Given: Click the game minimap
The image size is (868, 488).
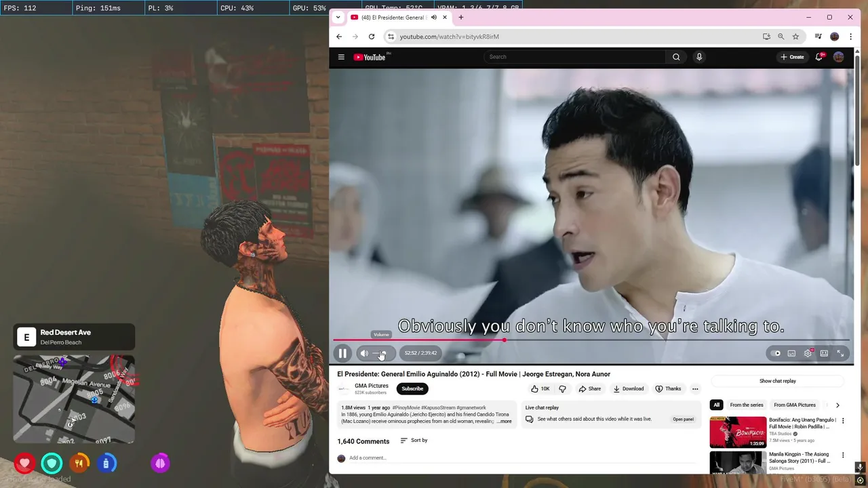Looking at the screenshot, I should [x=74, y=399].
